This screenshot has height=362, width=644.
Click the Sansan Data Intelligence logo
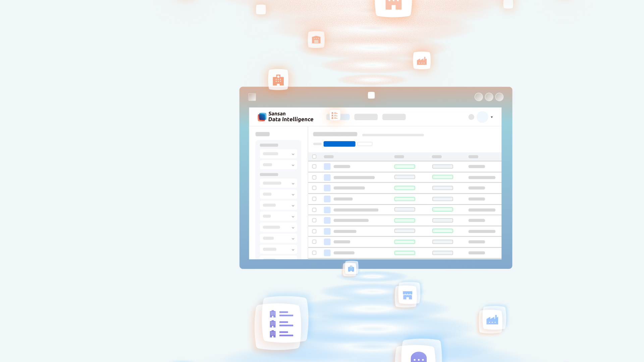click(x=285, y=117)
